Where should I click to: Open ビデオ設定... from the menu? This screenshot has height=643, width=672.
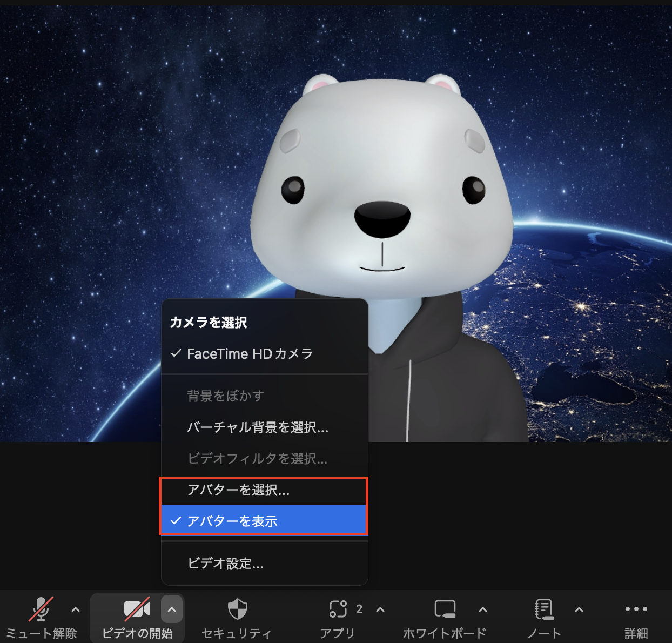tap(265, 564)
